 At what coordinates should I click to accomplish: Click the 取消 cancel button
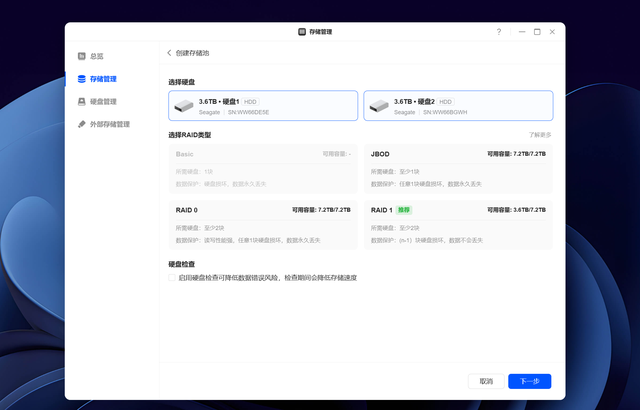(x=486, y=381)
